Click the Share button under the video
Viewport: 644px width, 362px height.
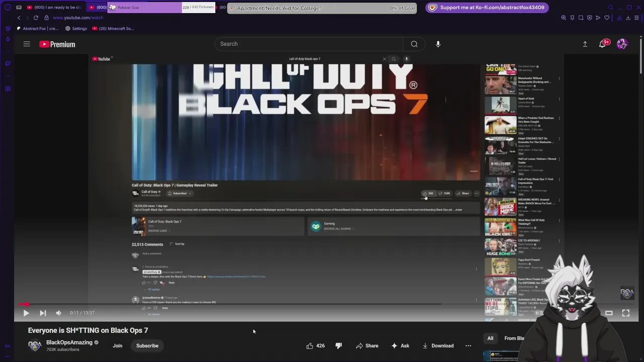point(367,346)
